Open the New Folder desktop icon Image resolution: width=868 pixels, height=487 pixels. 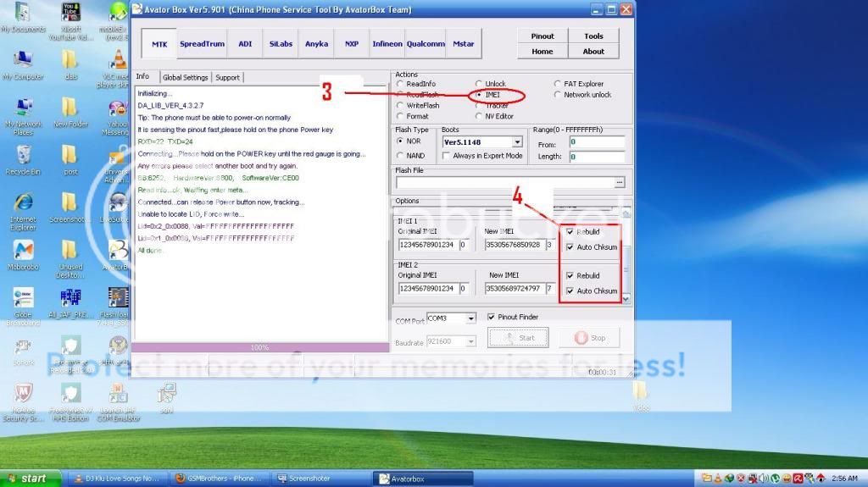[x=70, y=113]
